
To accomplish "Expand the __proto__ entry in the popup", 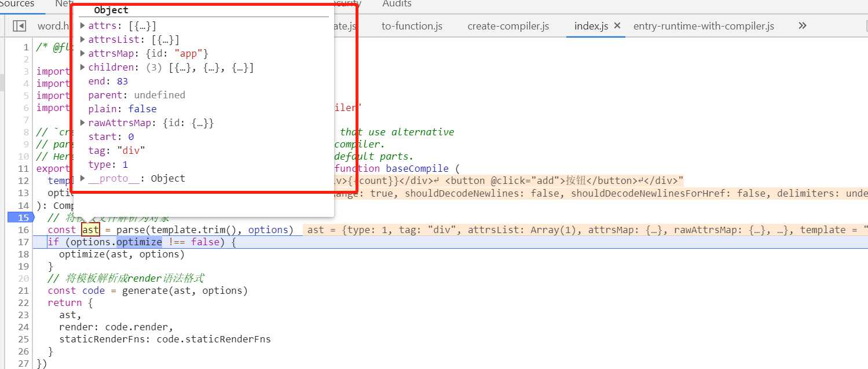I will (x=83, y=178).
